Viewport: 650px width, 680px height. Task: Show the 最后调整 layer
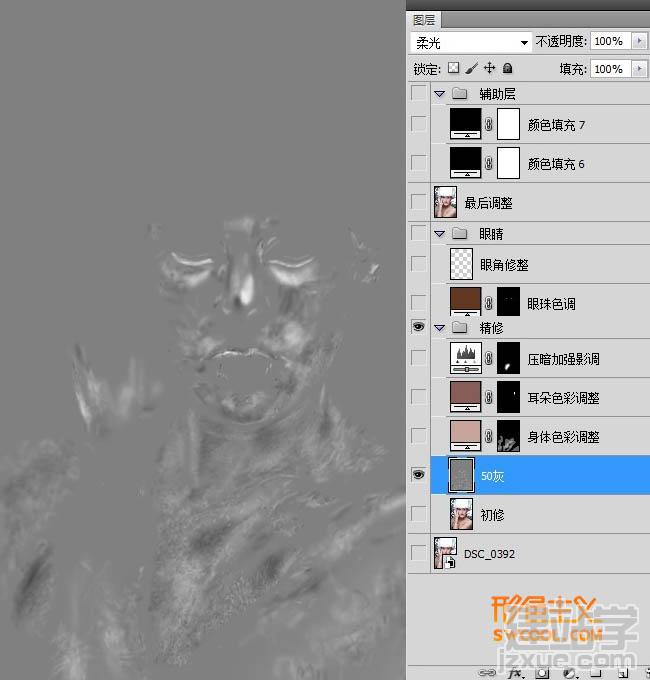[x=418, y=202]
